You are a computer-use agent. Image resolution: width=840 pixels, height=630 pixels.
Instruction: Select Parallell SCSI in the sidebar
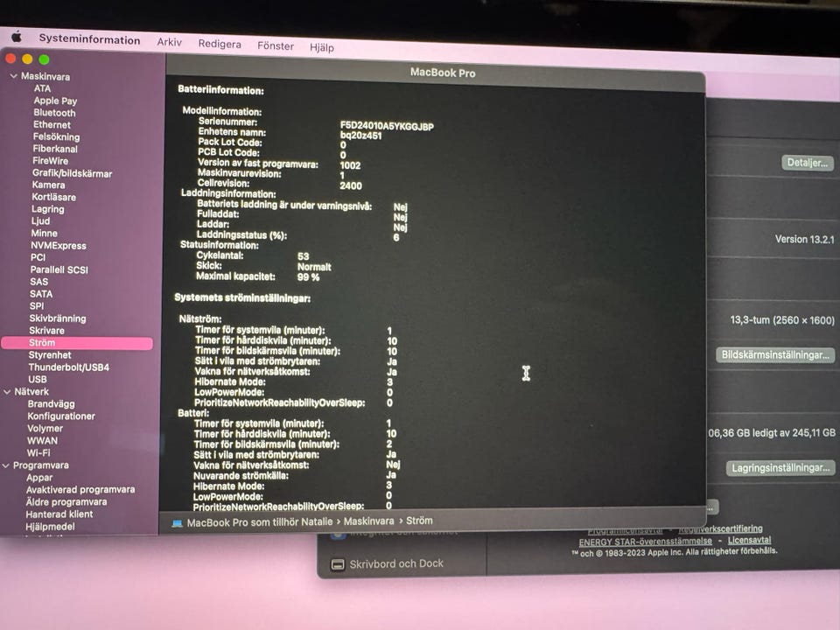coord(59,269)
